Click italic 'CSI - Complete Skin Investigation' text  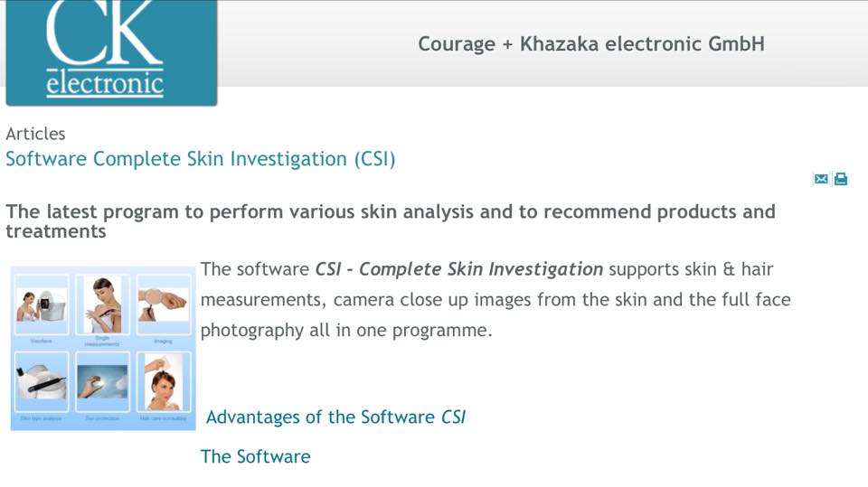click(x=458, y=269)
